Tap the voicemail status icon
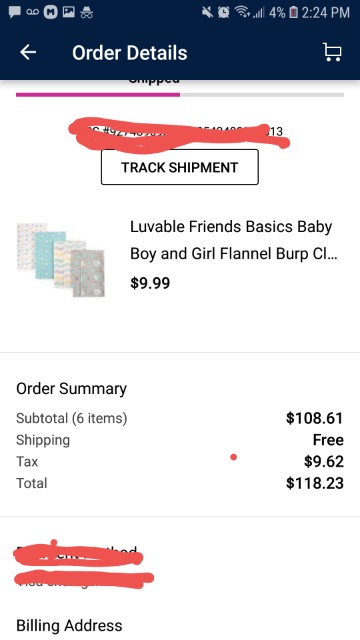 [x=33, y=12]
